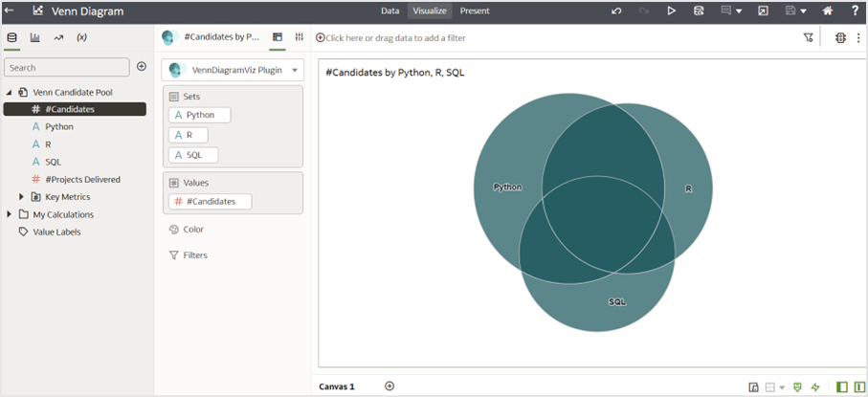Open the export icon in the header
Image resolution: width=868 pixels, height=397 pixels.
click(x=763, y=11)
